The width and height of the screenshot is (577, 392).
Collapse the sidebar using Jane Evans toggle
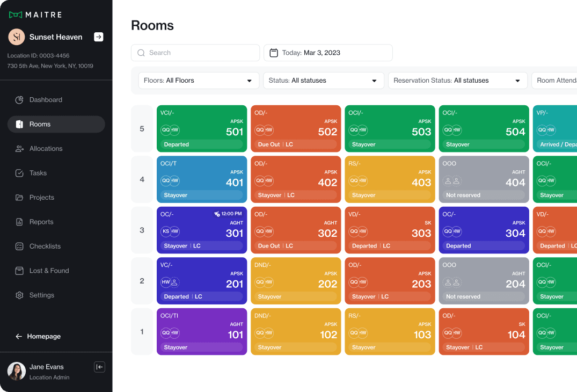coord(99,367)
